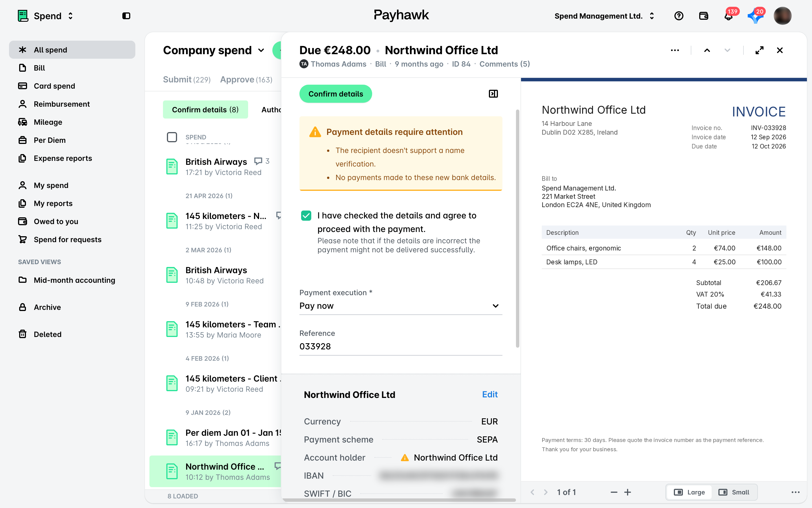Tick the select-all SPEND checkbox
Viewport: 812px width, 508px height.
(172, 137)
